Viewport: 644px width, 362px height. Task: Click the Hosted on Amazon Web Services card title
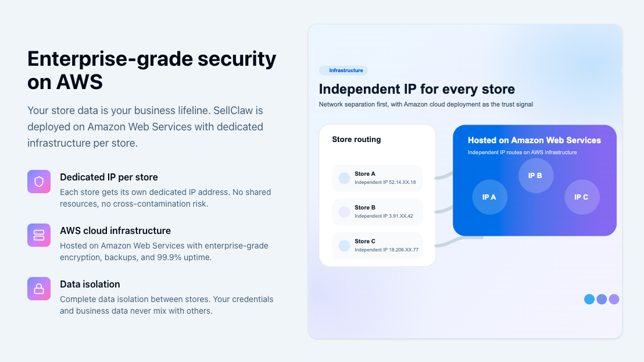(x=534, y=140)
